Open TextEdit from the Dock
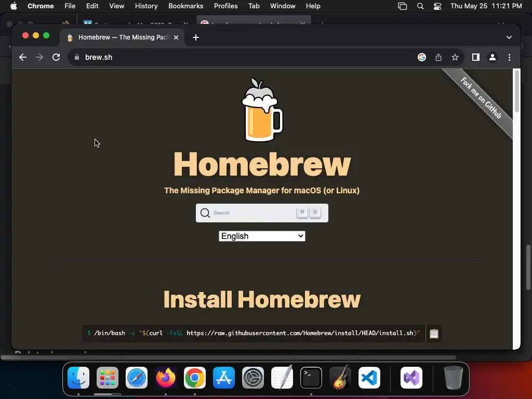 point(282,378)
